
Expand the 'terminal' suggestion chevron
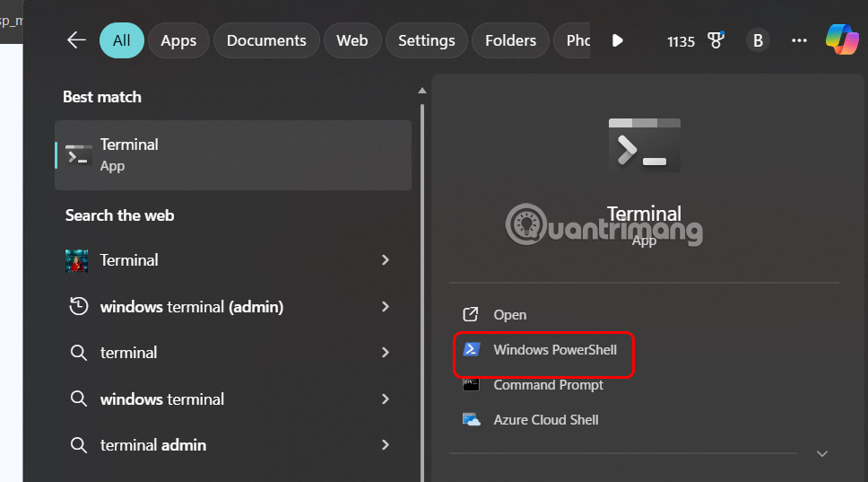point(386,353)
